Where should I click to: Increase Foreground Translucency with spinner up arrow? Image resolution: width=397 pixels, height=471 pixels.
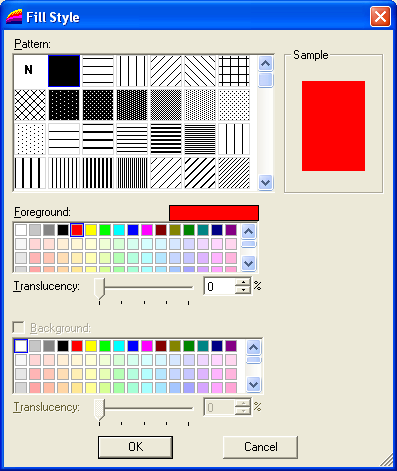coord(243,282)
